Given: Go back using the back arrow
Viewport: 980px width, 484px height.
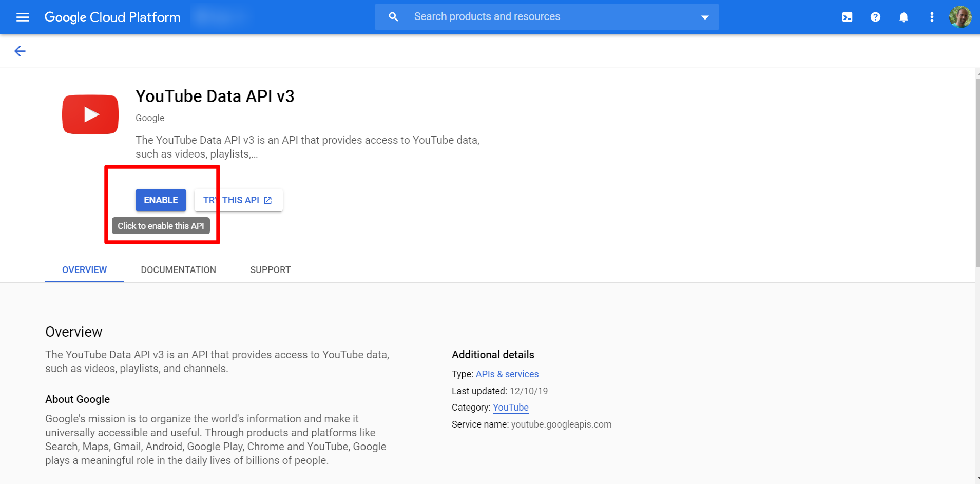Looking at the screenshot, I should (20, 51).
